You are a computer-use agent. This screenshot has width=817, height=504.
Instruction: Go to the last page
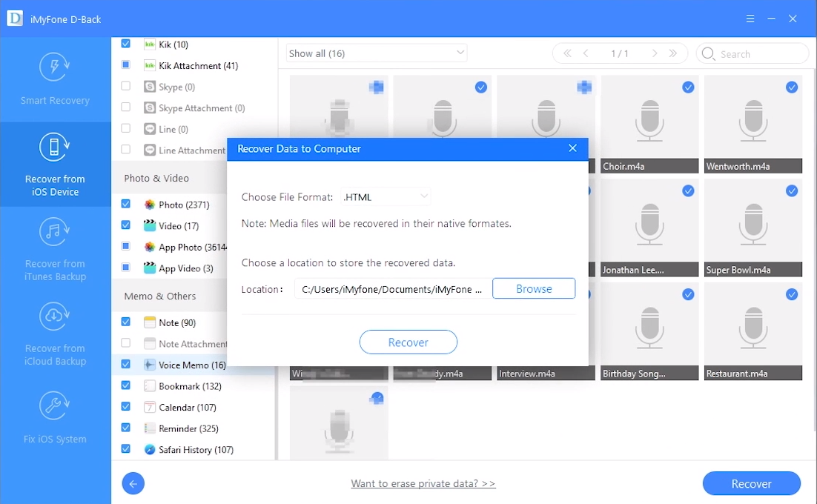pos(672,53)
